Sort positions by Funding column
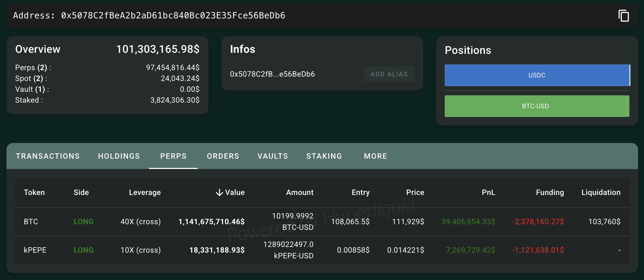The width and height of the screenshot is (644, 280). [550, 192]
